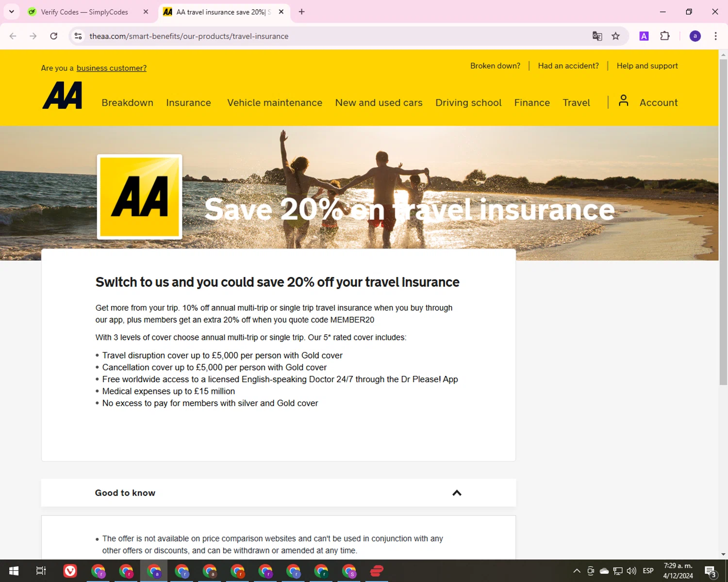Image resolution: width=728 pixels, height=582 pixels.
Task: Click the large AA smart-benefits logo tile
Action: (140, 197)
